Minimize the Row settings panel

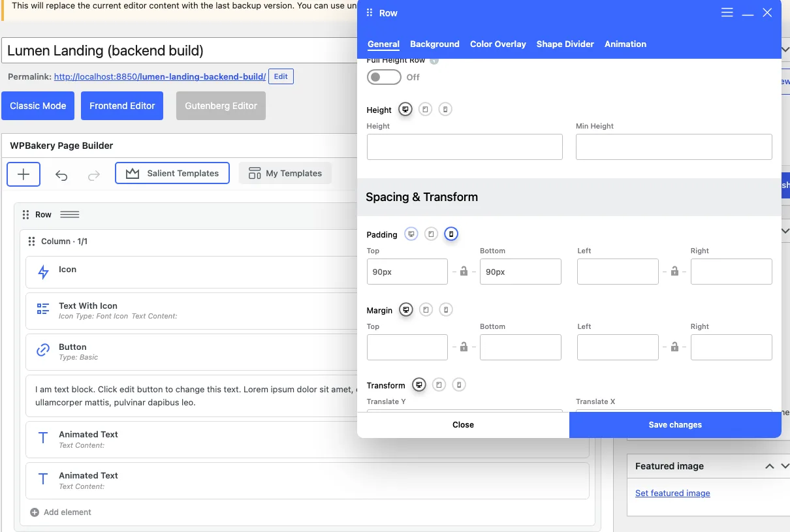tap(748, 14)
